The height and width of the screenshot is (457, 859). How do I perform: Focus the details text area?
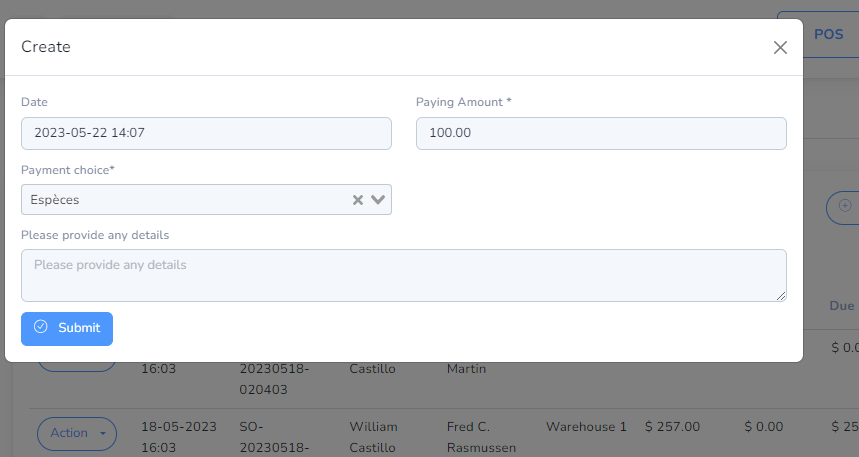(404, 276)
